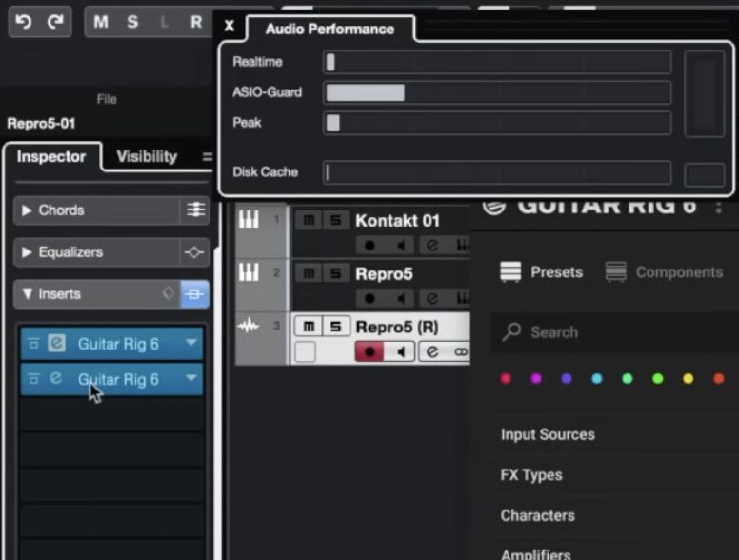This screenshot has width=739, height=560.
Task: Pick the green color tag filter
Action: pos(628,379)
